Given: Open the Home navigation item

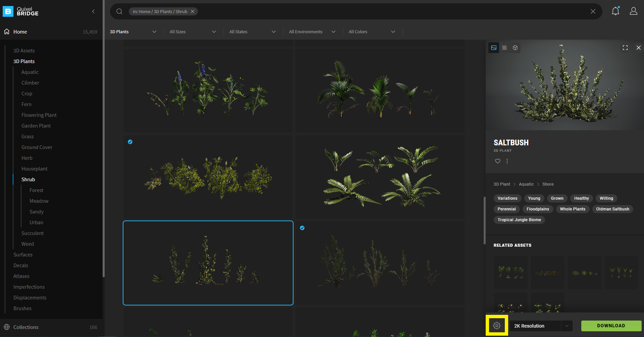Looking at the screenshot, I should (x=20, y=32).
